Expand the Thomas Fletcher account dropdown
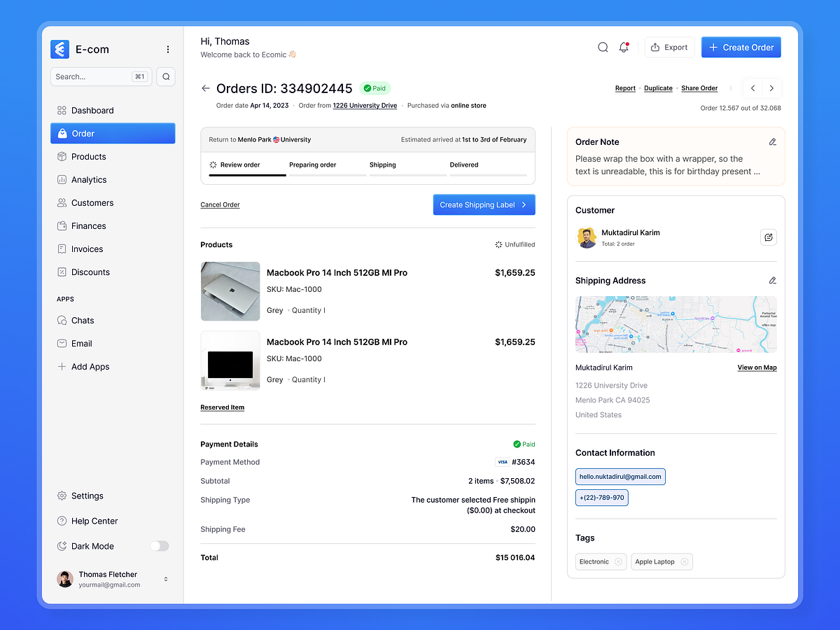The image size is (840, 630). [165, 579]
